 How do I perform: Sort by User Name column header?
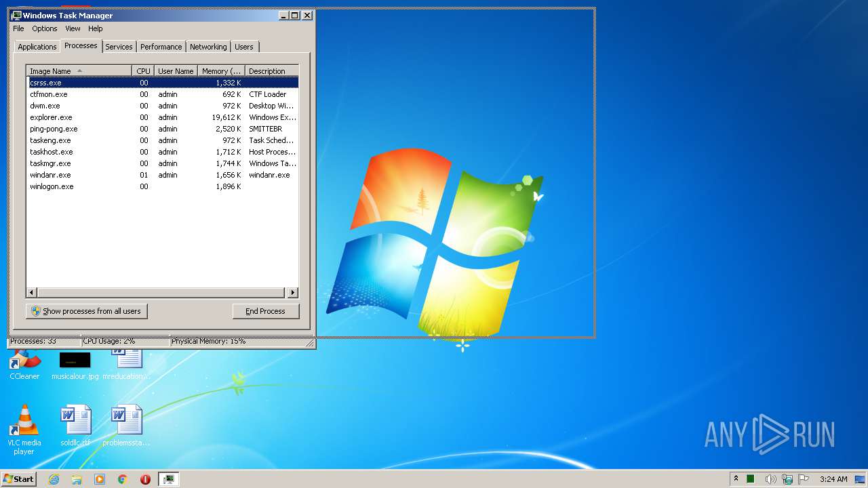176,71
